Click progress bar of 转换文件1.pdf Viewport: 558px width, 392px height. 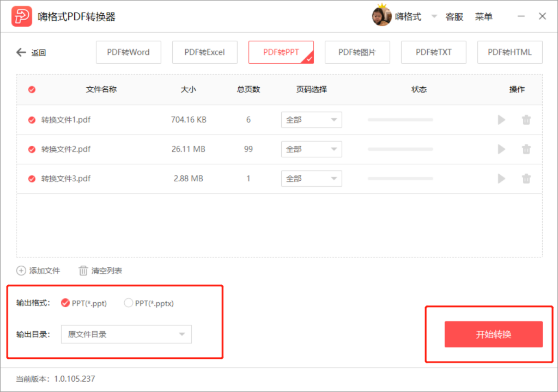point(401,120)
